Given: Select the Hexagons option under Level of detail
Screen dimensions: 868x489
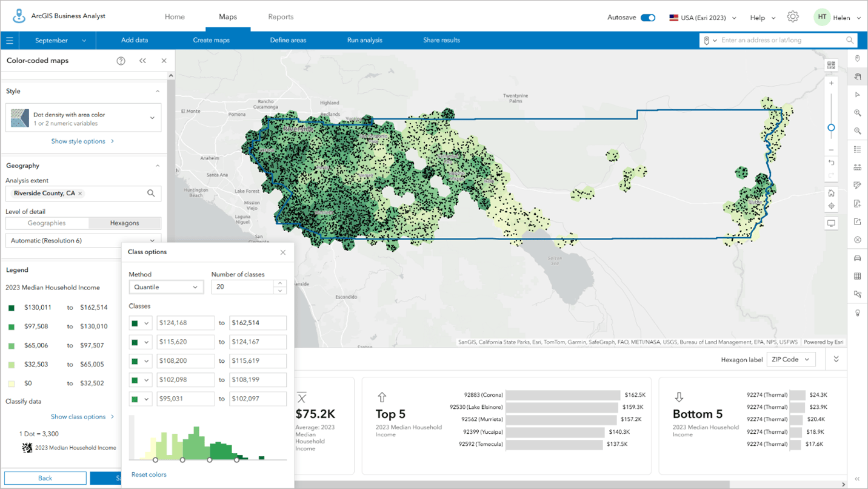Looking at the screenshot, I should pos(125,223).
